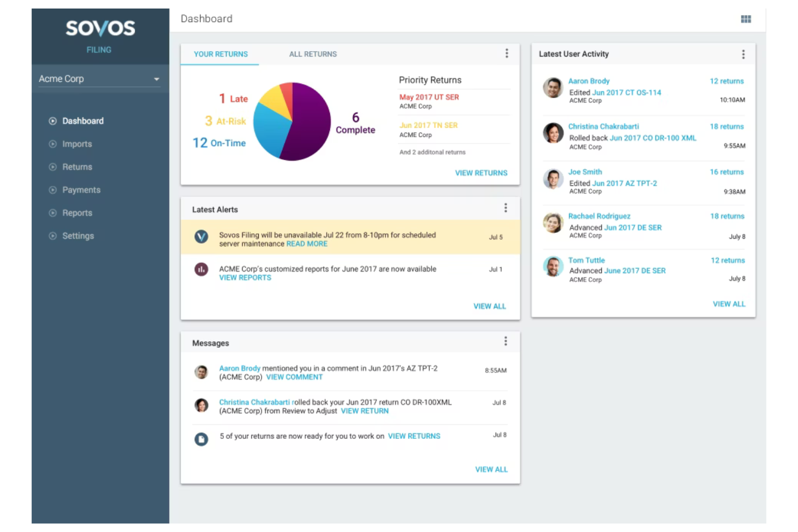Click the Dashboard sidebar bullet icon
Image resolution: width=798 pixels, height=532 pixels.
[x=53, y=121]
